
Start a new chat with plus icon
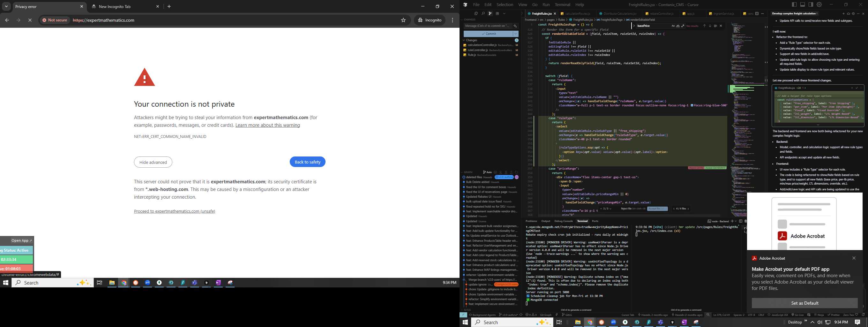pos(843,13)
